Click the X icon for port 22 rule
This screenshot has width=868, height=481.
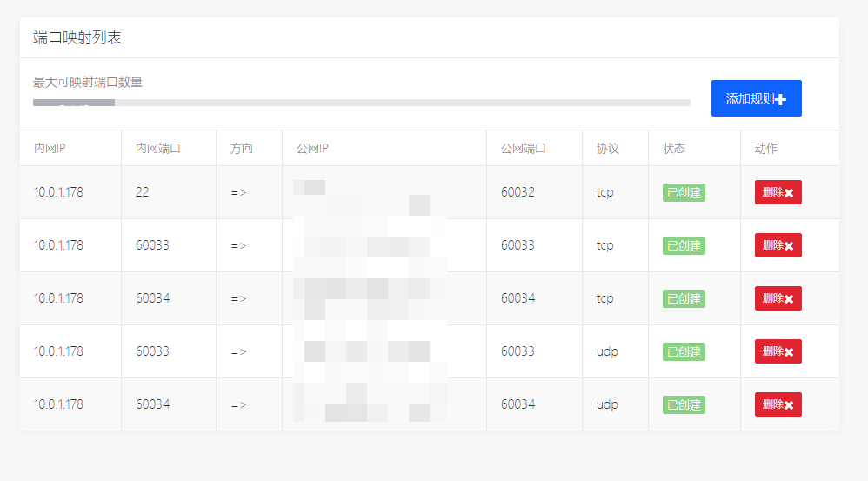pos(789,193)
